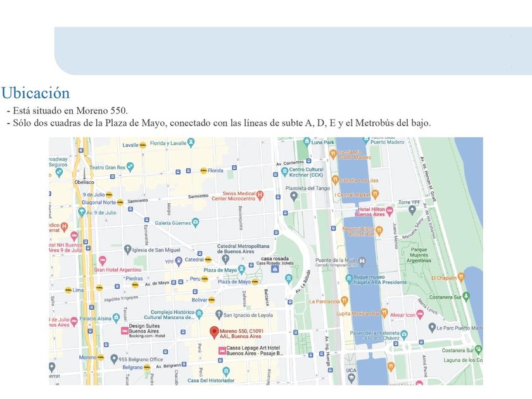Select the Costanera Sur park marker

point(466,296)
